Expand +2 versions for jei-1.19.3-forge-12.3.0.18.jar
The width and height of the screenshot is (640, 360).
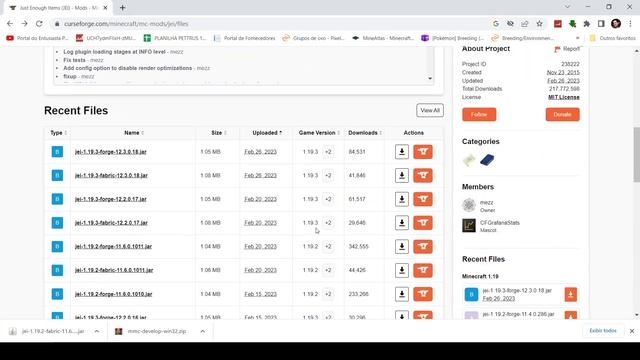[328, 152]
